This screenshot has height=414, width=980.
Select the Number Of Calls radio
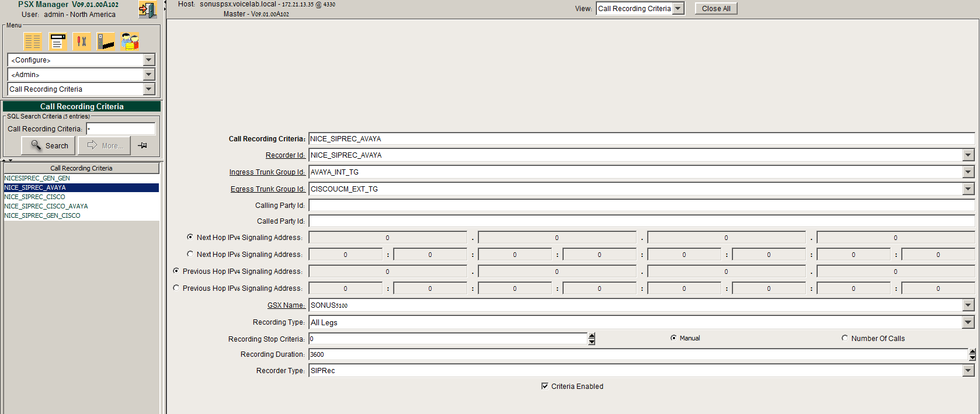tap(845, 338)
